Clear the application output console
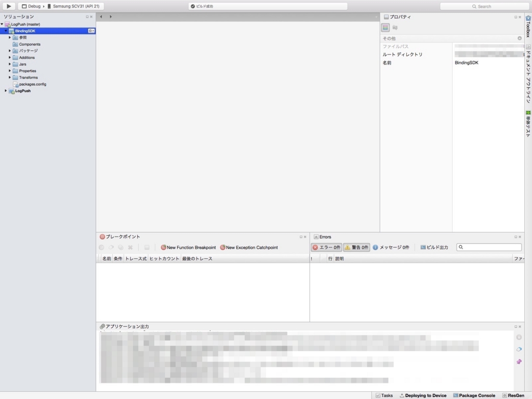 coord(519,349)
